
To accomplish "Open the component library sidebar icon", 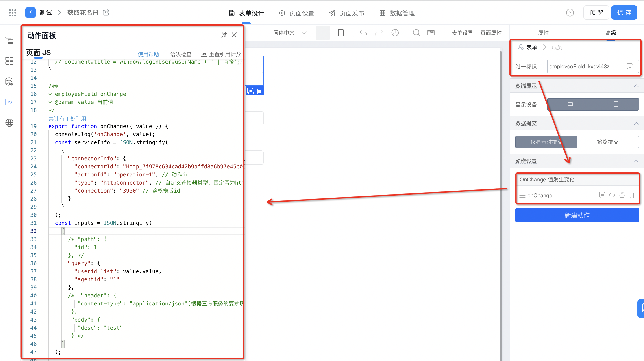I will (9, 61).
